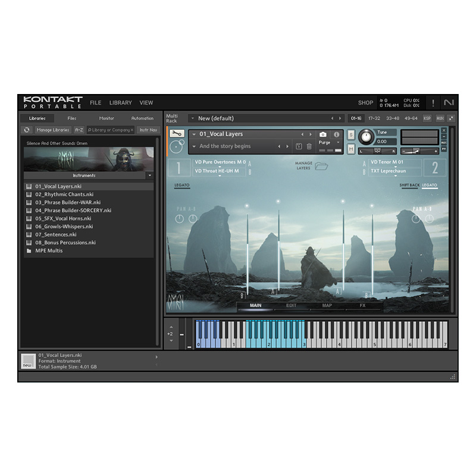Open instrument name dropdown for 01_Vocal Layers
This screenshot has height=476, width=476.
[194, 134]
